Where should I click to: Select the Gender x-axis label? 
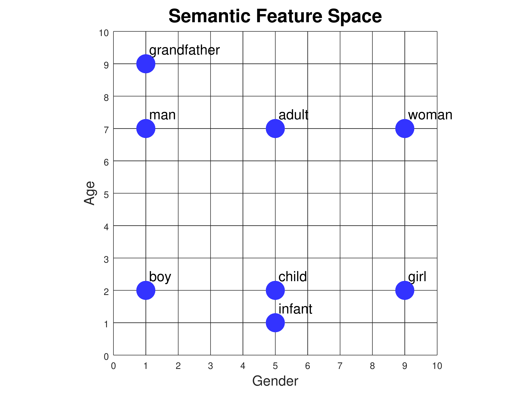point(275,381)
